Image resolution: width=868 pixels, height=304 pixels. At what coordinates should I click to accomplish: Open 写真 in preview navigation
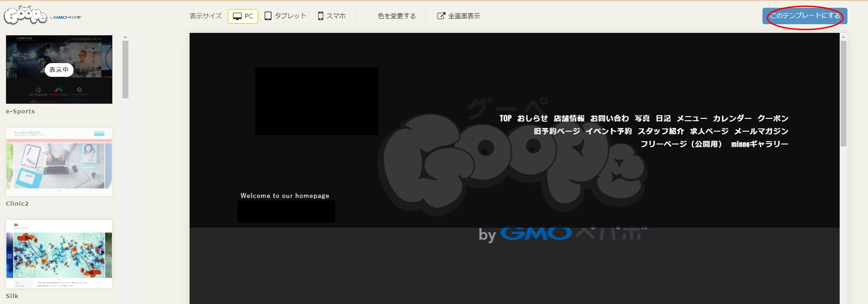(x=642, y=118)
